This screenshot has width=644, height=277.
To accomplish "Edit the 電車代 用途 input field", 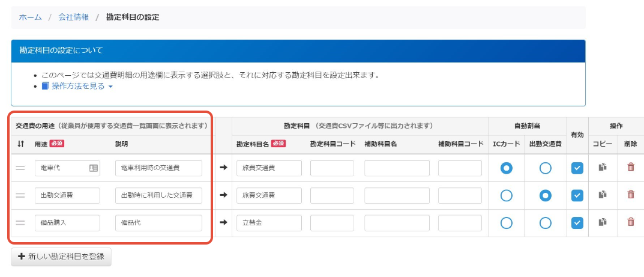I will click(67, 168).
